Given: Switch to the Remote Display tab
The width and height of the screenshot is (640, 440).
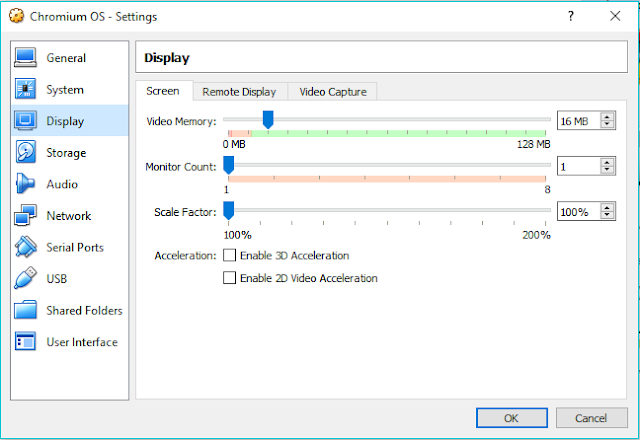Looking at the screenshot, I should pos(240,92).
